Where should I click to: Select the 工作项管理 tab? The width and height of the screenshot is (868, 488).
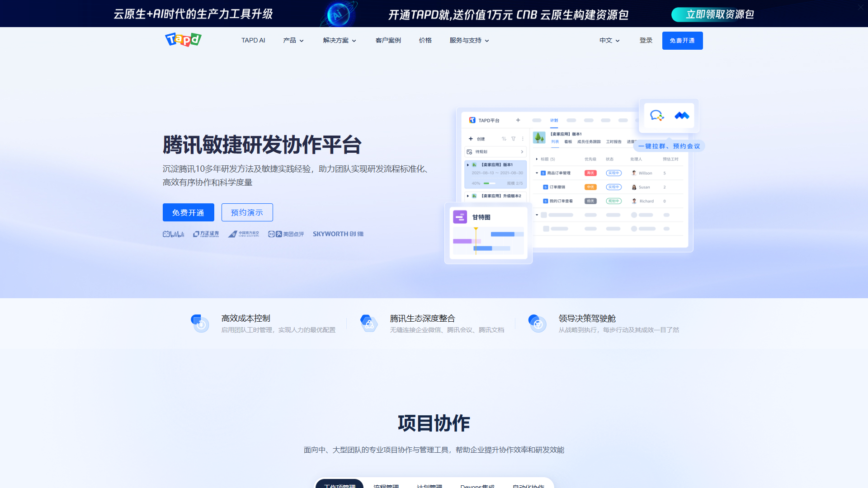(340, 484)
